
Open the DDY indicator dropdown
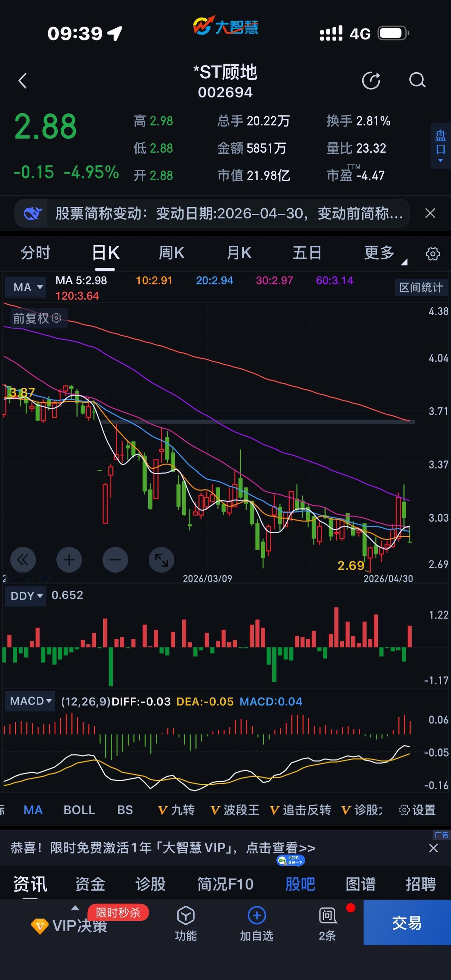click(x=26, y=596)
